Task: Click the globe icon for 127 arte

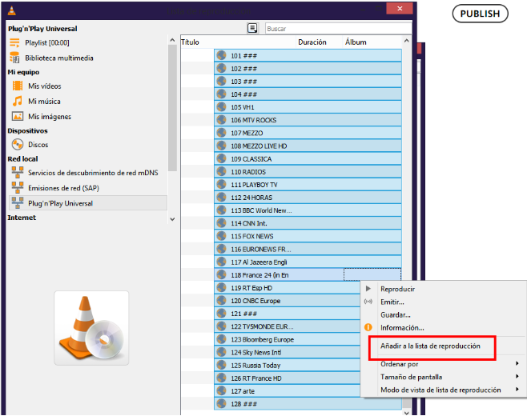Action: pos(221,390)
